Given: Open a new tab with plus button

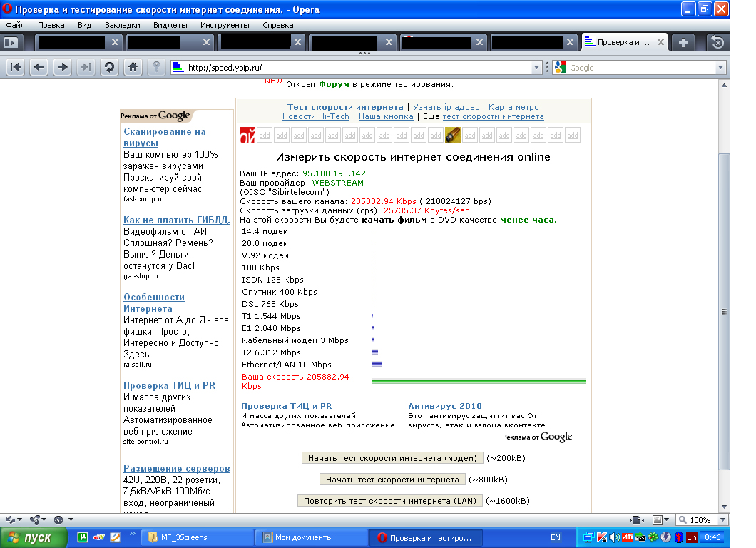Looking at the screenshot, I should [x=683, y=42].
